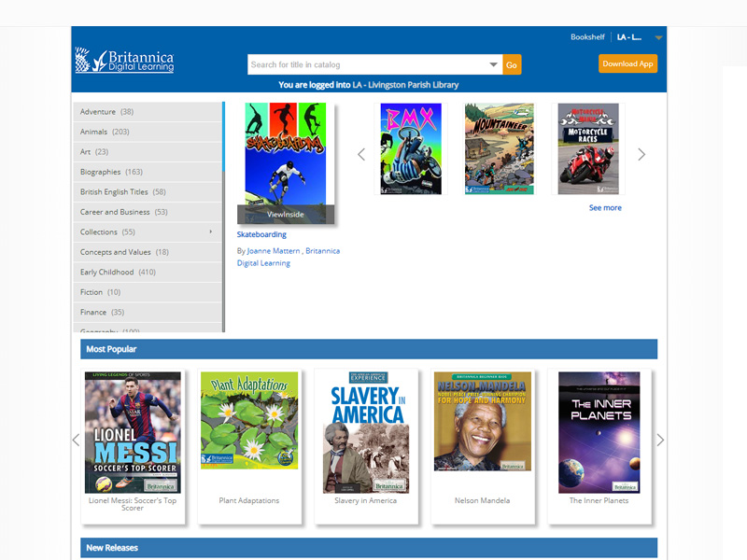This screenshot has height=560, width=747.
Task: Show previous books in featured carousel
Action: click(361, 154)
